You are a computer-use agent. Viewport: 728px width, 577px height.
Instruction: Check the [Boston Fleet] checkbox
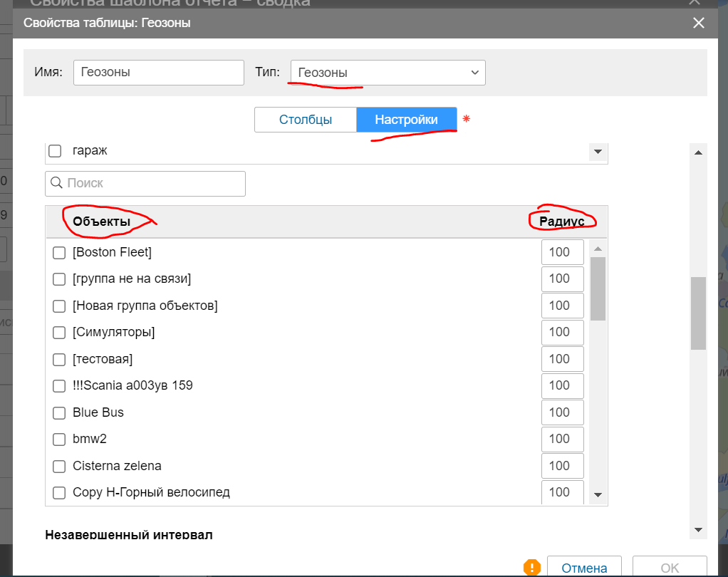[60, 252]
